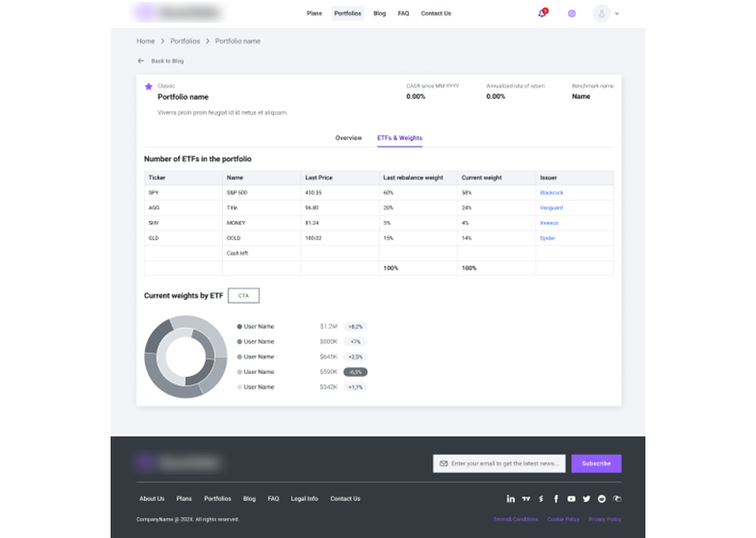
Task: Click the user avatar icon
Action: click(x=602, y=14)
